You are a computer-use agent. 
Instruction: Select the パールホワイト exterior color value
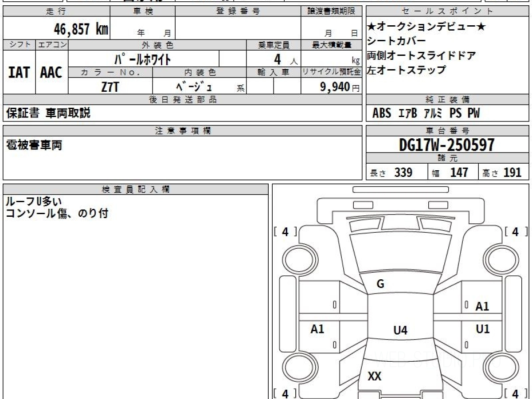coord(143,59)
